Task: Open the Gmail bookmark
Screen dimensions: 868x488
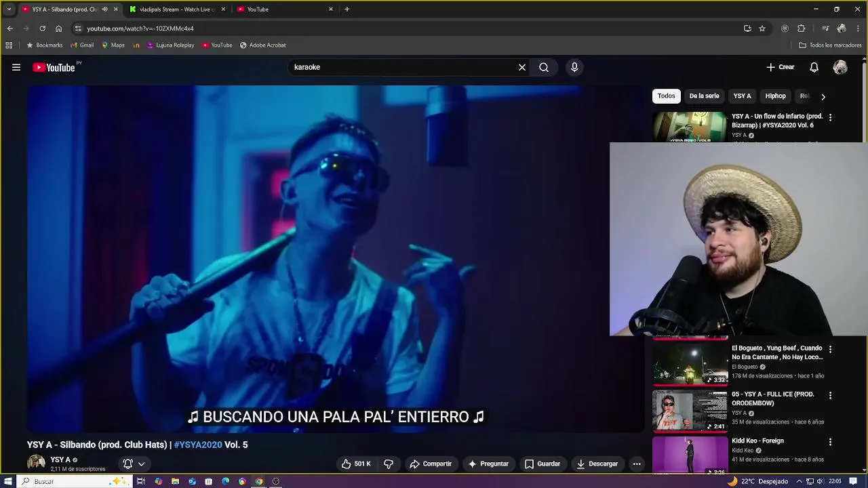Action: 82,45
